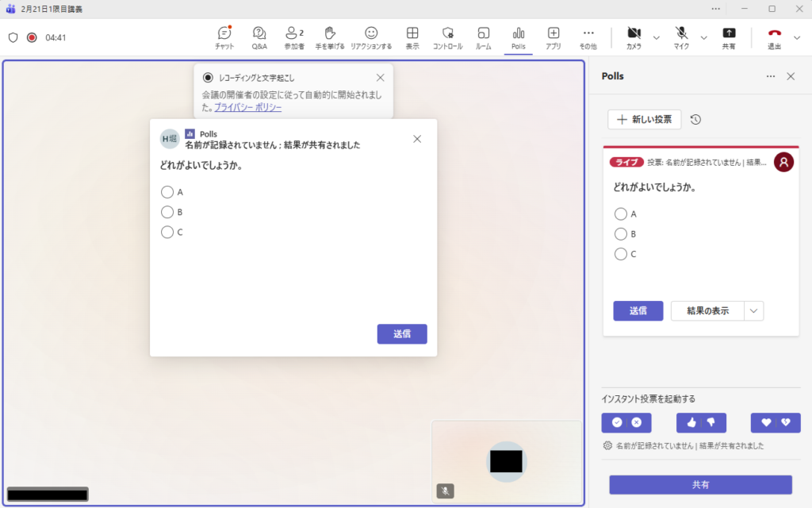Click the アプリ add apps icon
Viewport: 812px width, 508px height.
point(553,37)
